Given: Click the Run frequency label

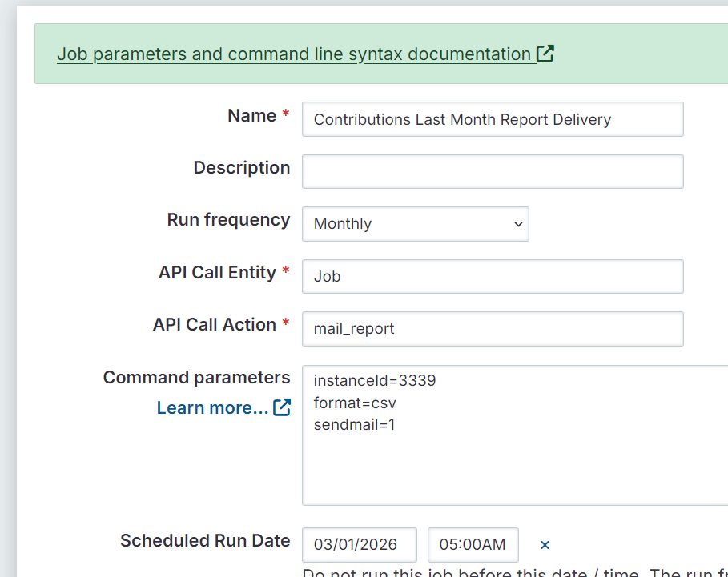Looking at the screenshot, I should click(x=228, y=220).
